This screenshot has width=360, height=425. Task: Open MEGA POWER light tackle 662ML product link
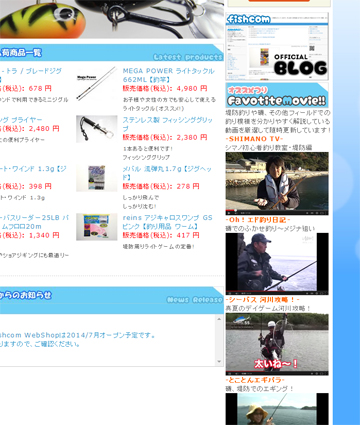pyautogui.click(x=168, y=75)
